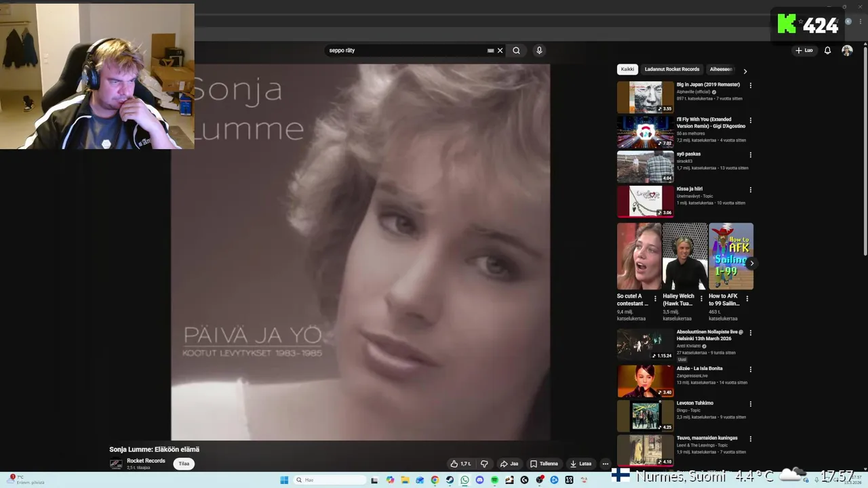Open Task View from the taskbar
This screenshot has height=488, width=868.
click(x=374, y=480)
